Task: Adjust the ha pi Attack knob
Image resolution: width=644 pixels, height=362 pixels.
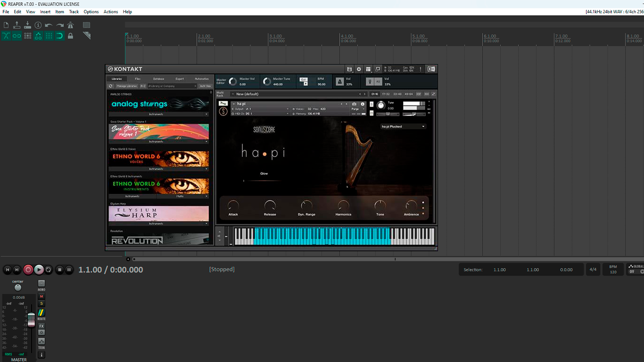Action: click(x=233, y=206)
